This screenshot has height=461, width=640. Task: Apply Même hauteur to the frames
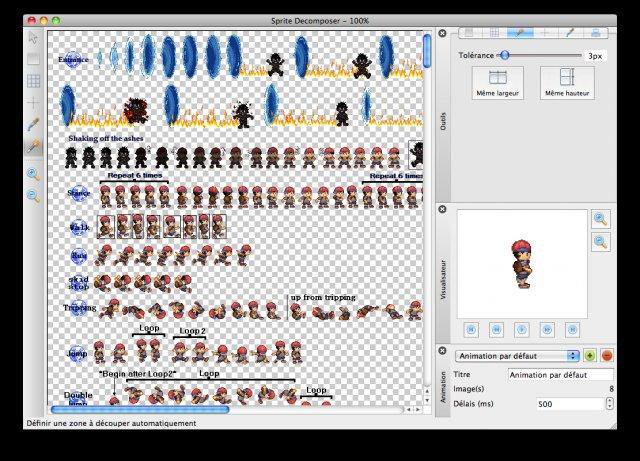point(567,83)
